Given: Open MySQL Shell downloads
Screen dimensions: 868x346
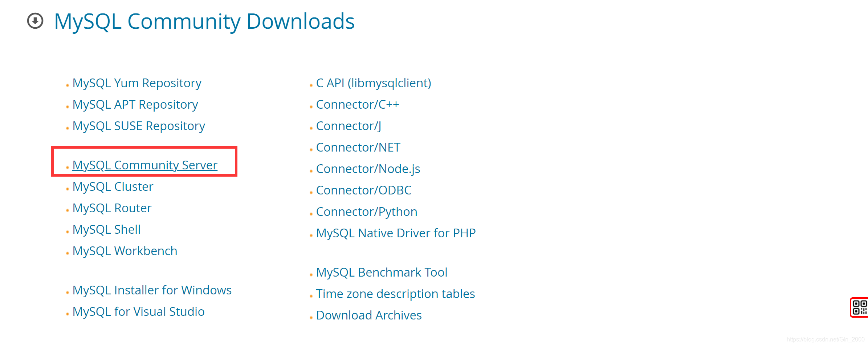Looking at the screenshot, I should (x=106, y=229).
